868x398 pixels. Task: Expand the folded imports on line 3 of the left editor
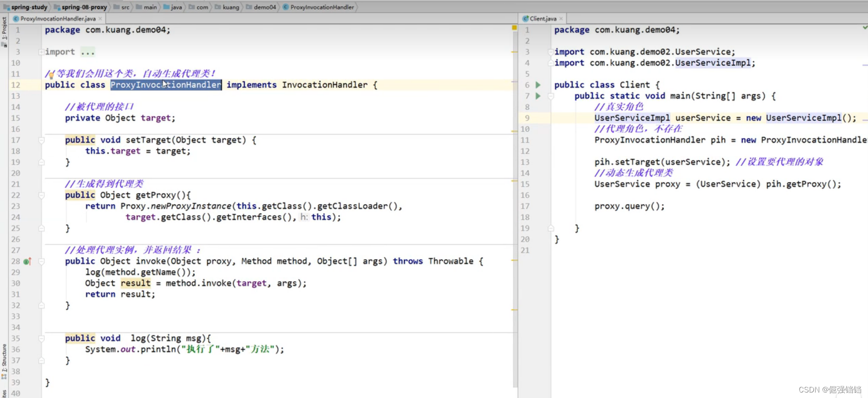41,52
